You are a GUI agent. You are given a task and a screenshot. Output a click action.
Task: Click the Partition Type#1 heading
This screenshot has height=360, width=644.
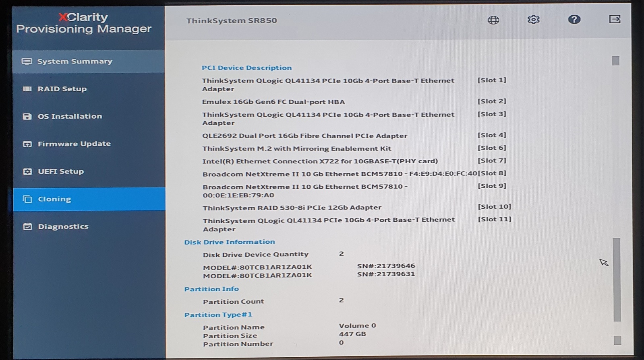coord(218,315)
